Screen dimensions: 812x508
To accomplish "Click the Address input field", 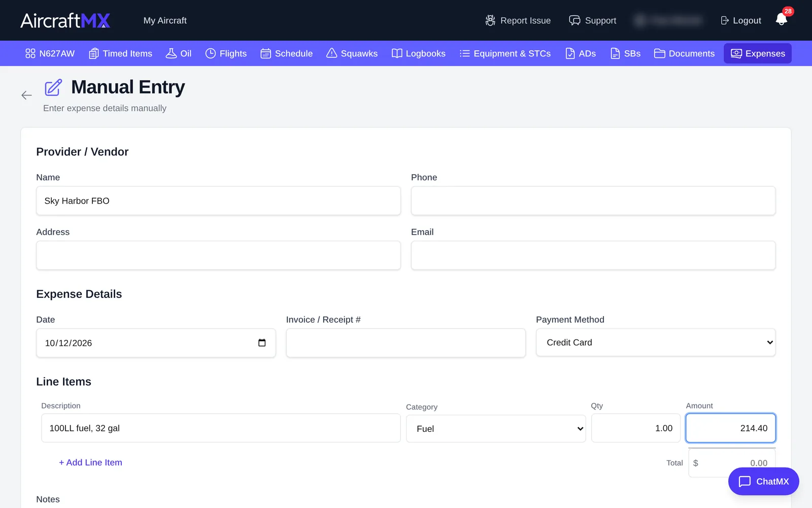I will pyautogui.click(x=218, y=255).
